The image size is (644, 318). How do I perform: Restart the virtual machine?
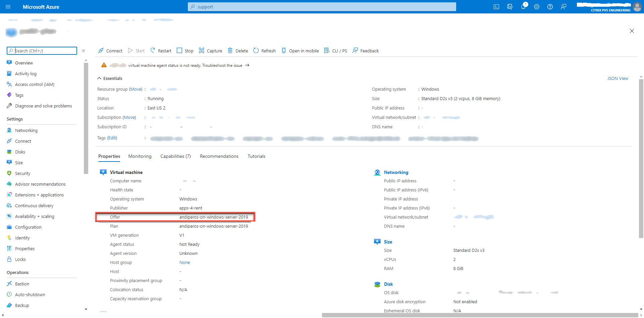161,50
